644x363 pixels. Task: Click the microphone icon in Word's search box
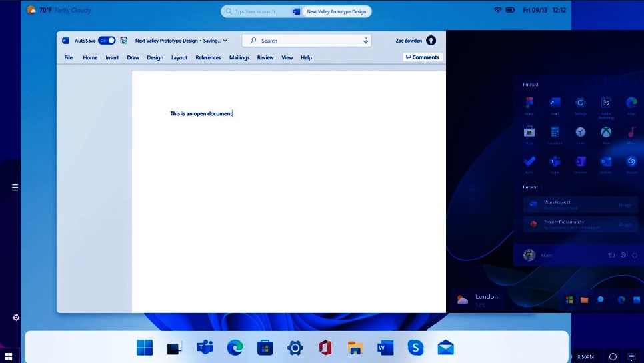(365, 41)
